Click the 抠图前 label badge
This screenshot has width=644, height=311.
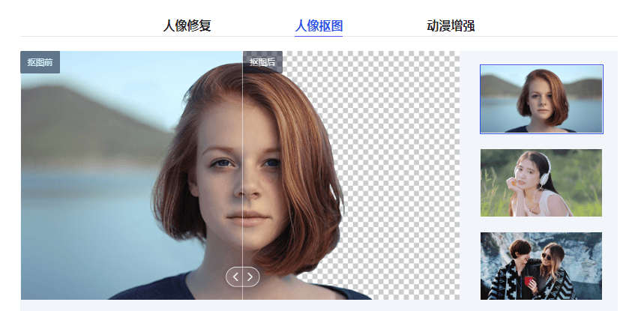(40, 62)
